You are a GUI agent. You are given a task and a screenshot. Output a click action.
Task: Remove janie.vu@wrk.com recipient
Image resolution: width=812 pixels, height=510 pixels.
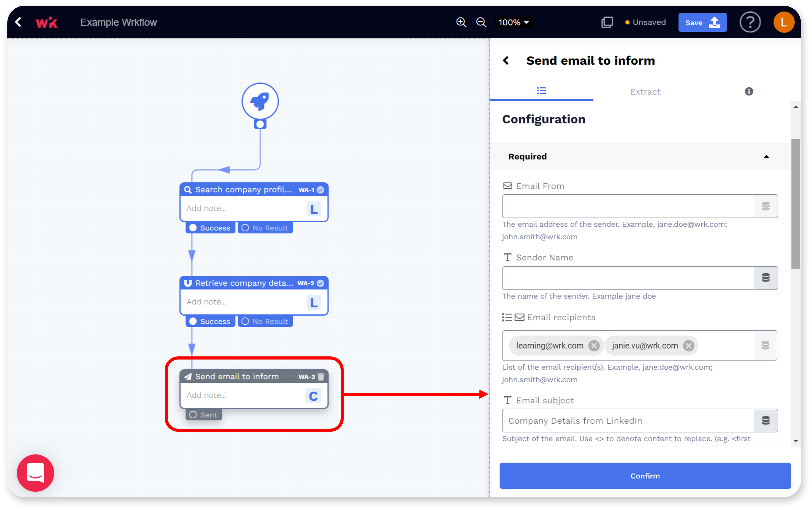click(688, 346)
